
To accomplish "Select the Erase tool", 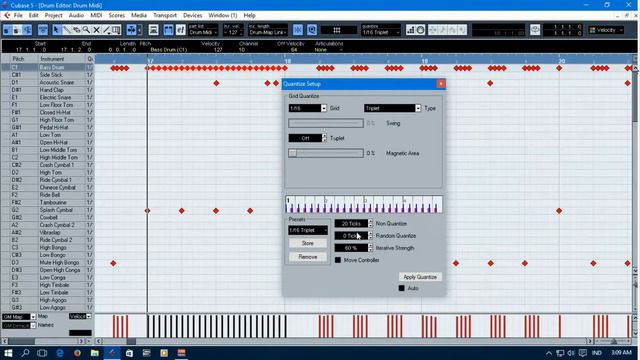I will point(76,30).
